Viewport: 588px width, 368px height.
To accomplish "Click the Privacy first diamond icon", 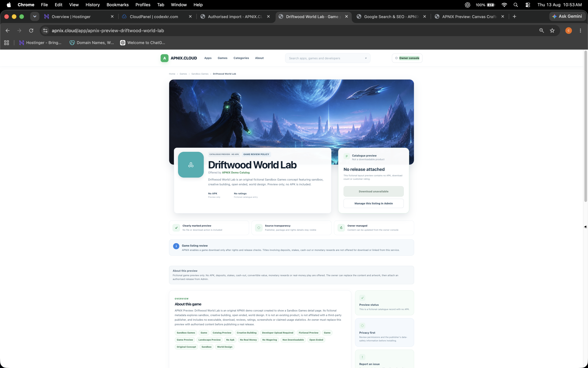I will tap(362, 326).
